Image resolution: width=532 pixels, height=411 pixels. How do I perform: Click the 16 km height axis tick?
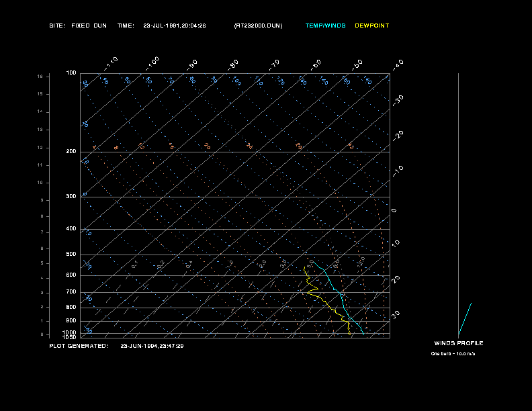[x=40, y=77]
